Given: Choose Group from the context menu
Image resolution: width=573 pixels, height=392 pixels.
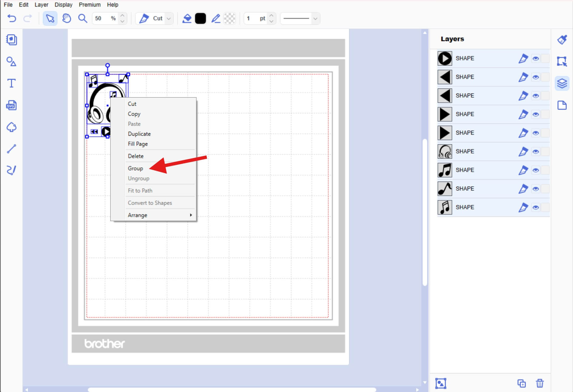Looking at the screenshot, I should tap(135, 168).
